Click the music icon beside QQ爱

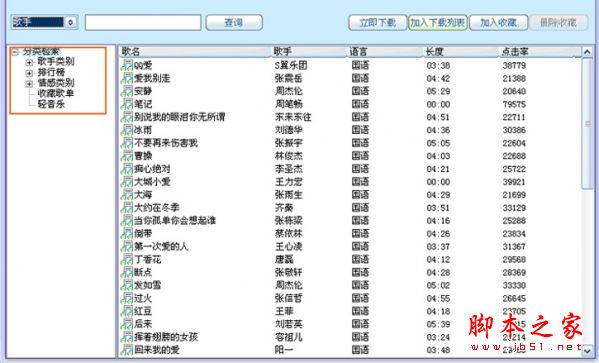pyautogui.click(x=127, y=65)
